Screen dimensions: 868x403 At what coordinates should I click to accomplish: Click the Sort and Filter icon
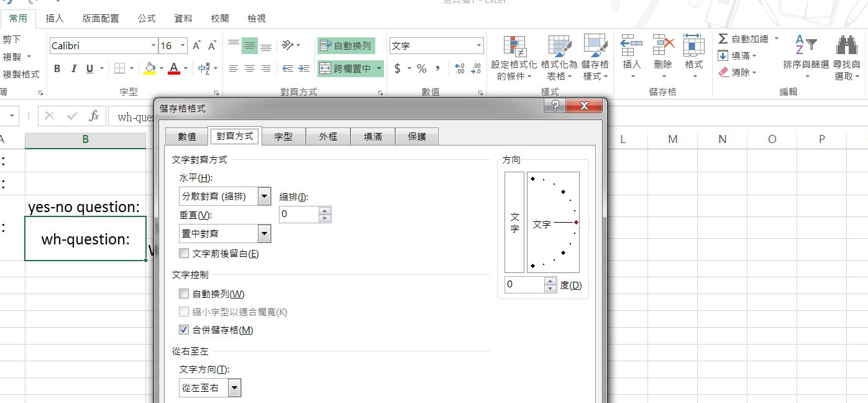[806, 47]
